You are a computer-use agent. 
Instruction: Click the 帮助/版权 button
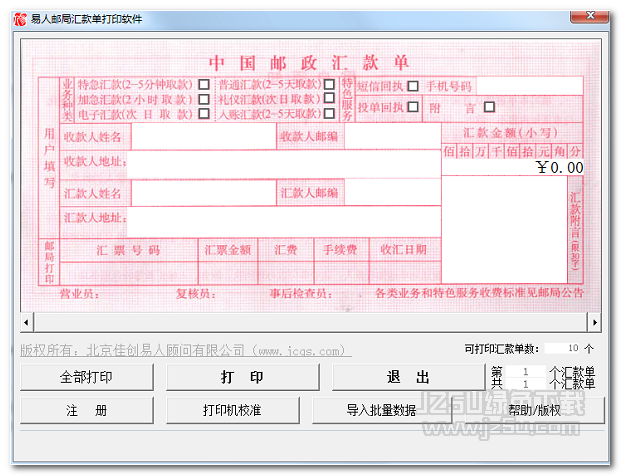[535, 410]
